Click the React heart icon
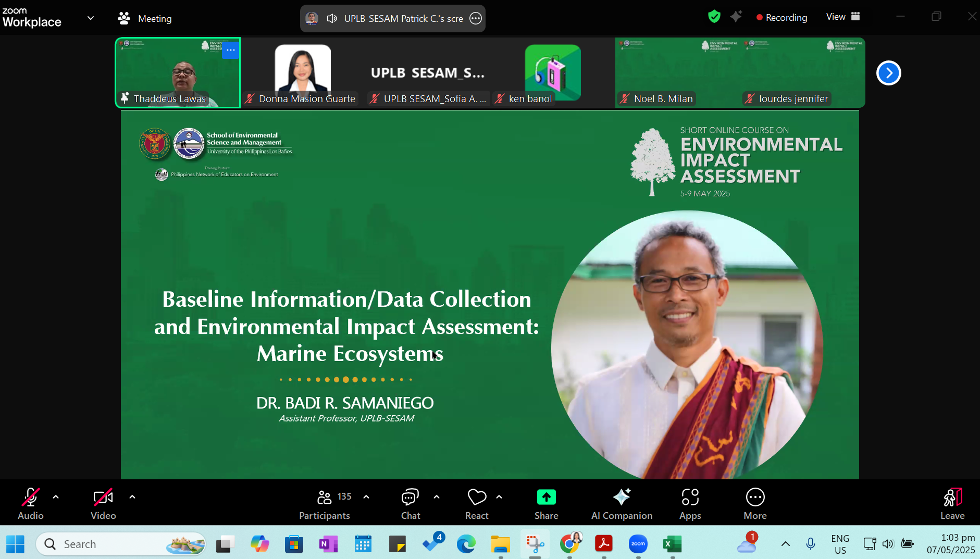 point(477,498)
